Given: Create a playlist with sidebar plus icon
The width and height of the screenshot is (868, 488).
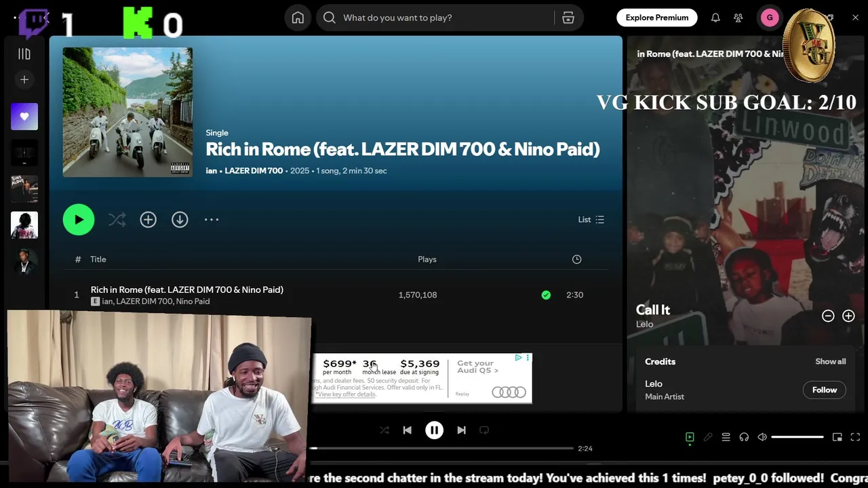Looking at the screenshot, I should click(x=24, y=80).
